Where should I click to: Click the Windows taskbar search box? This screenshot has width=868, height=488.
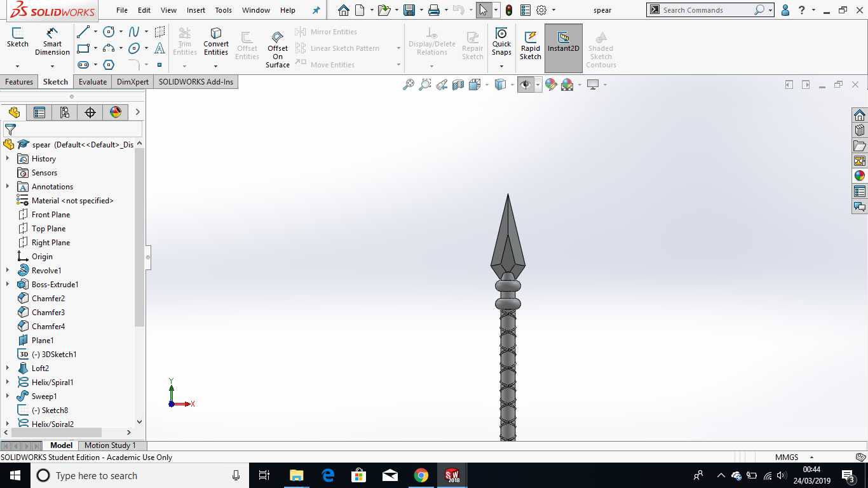tap(140, 475)
